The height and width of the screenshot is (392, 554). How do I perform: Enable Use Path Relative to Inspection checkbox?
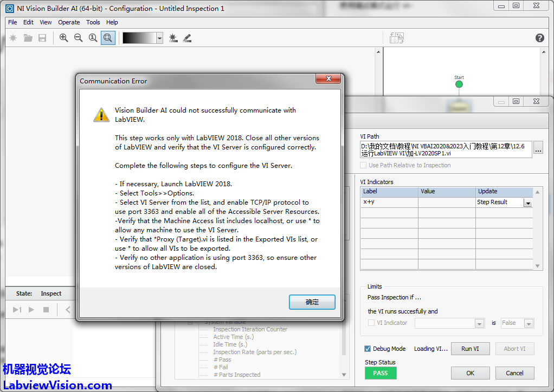[363, 165]
